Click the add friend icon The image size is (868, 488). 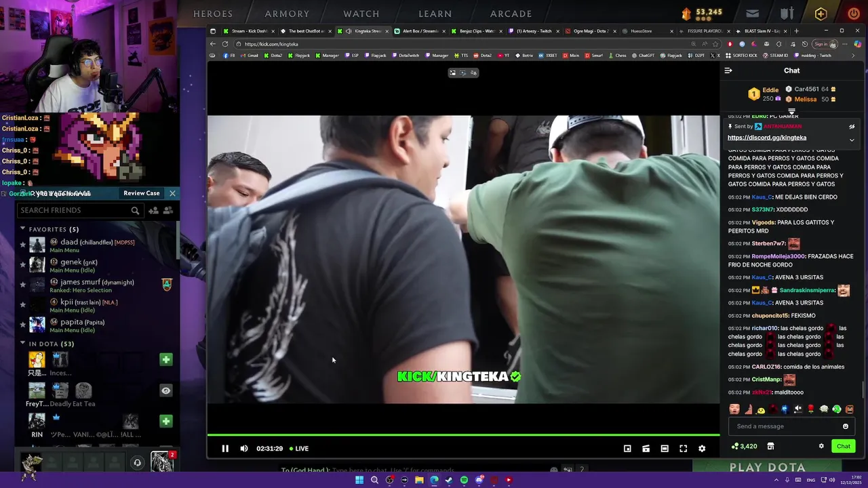pos(153,210)
